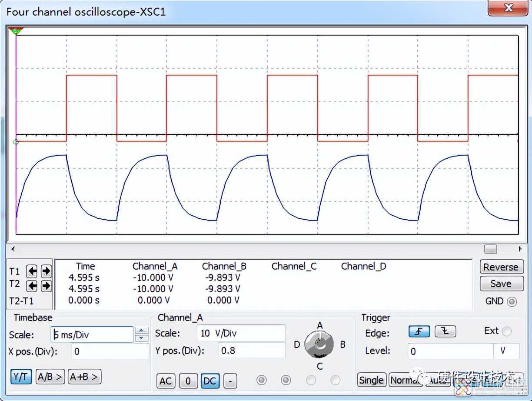The image size is (532, 401).
Task: Move T1 cursor left with arrow
Action: tap(32, 271)
